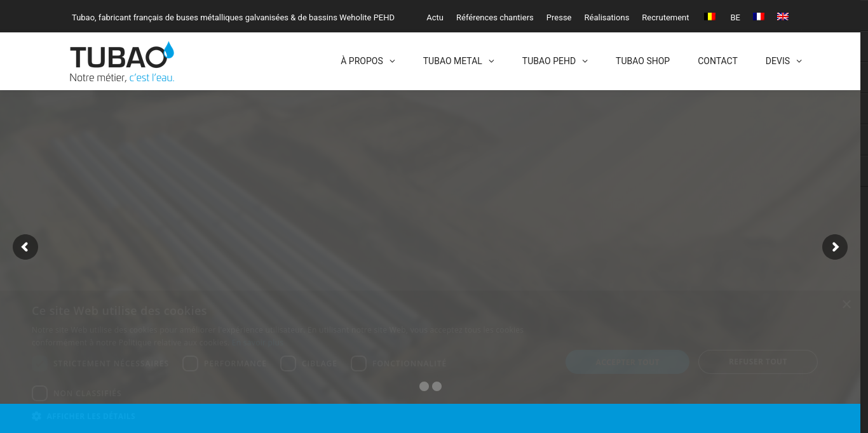This screenshot has height=433, width=868.
Task: Advance to the next slide arrow
Action: coord(834,247)
